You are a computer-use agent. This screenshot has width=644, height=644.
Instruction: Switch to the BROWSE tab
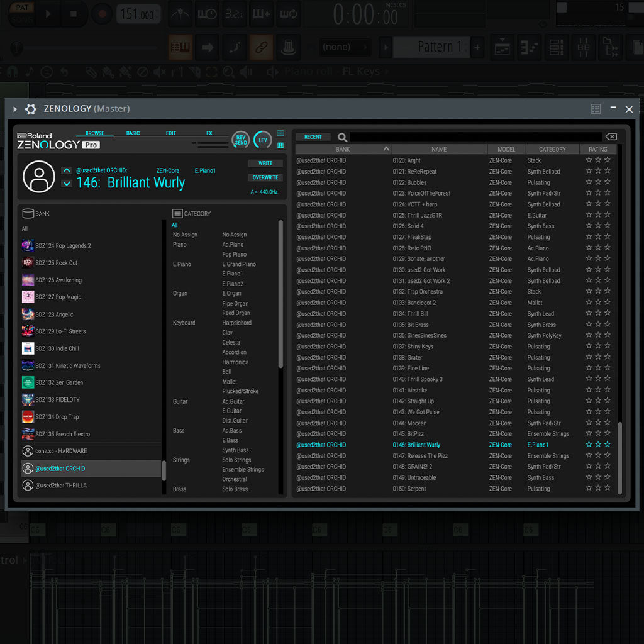pos(95,133)
